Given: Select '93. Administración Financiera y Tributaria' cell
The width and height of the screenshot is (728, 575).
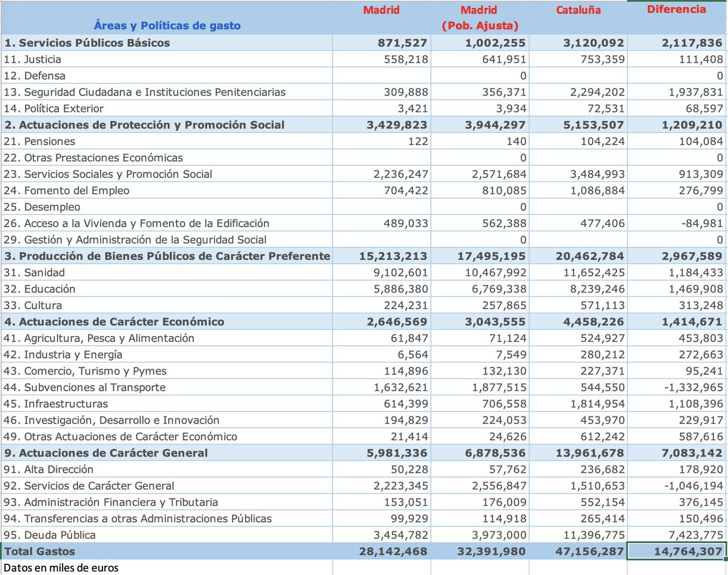Looking at the screenshot, I should point(111,502).
